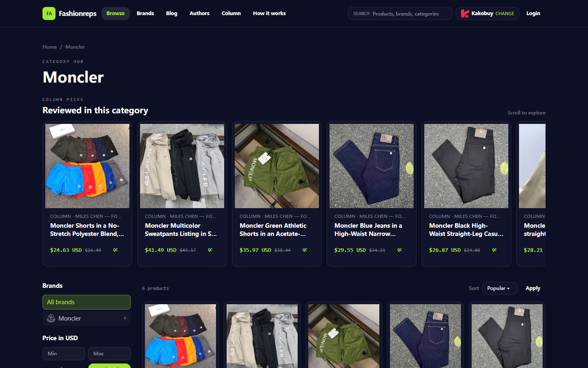This screenshot has width=588, height=368.
Task: Open QC badge on Blue Jeans card
Action: point(400,250)
